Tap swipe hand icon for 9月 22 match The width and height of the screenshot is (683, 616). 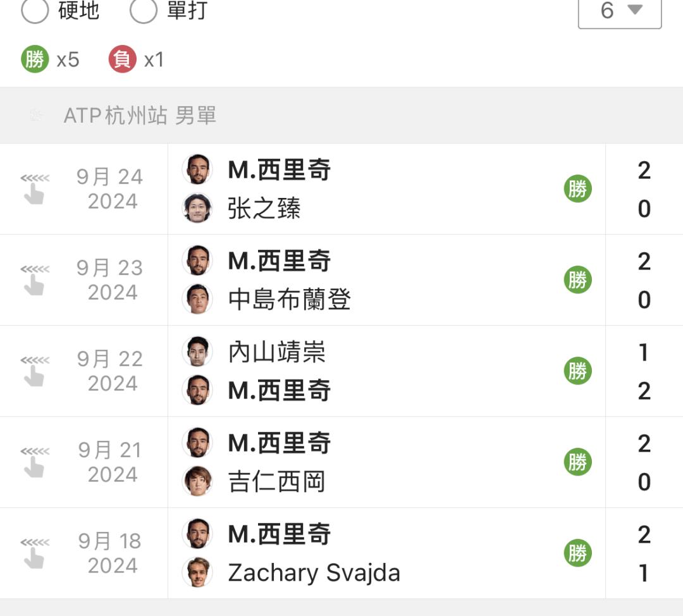[x=34, y=371]
